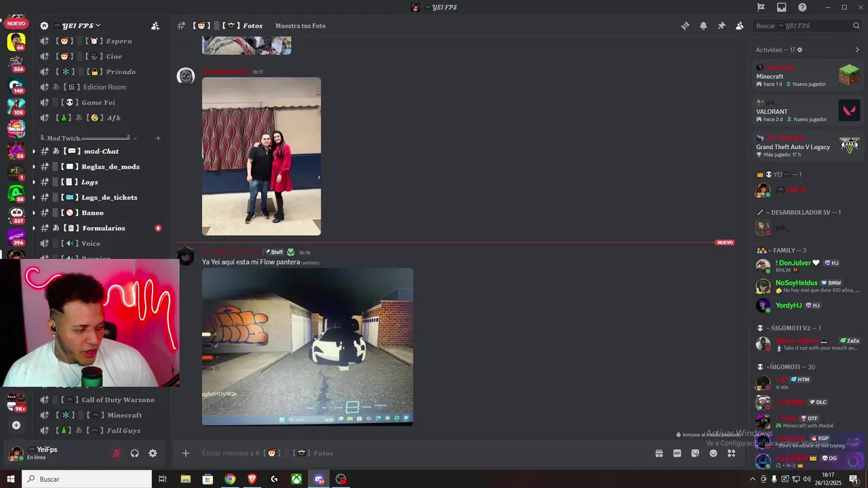Screen dimensions: 868x488
Task: Toggle deafen headphones icon
Action: coord(134,453)
